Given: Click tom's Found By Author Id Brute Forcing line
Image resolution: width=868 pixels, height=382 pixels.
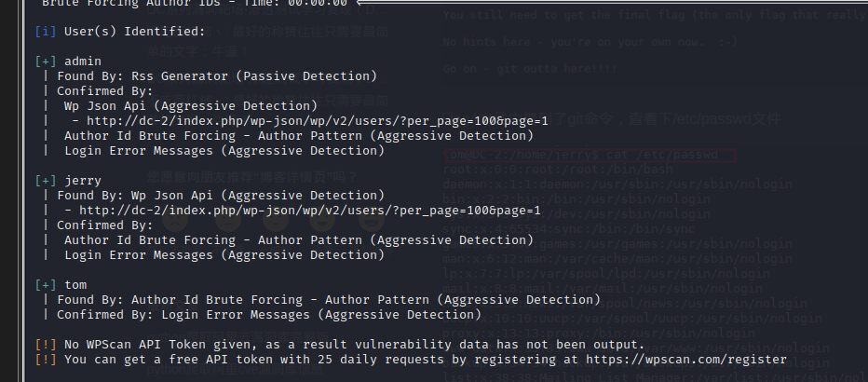Looking at the screenshot, I should [328, 299].
